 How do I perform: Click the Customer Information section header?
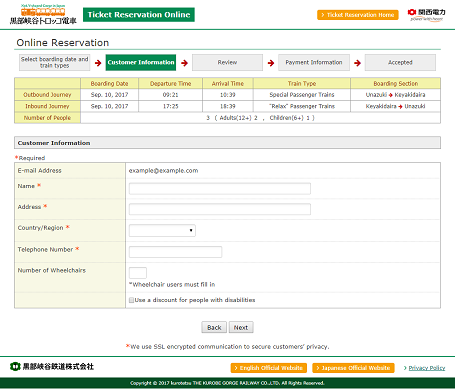tap(227, 143)
